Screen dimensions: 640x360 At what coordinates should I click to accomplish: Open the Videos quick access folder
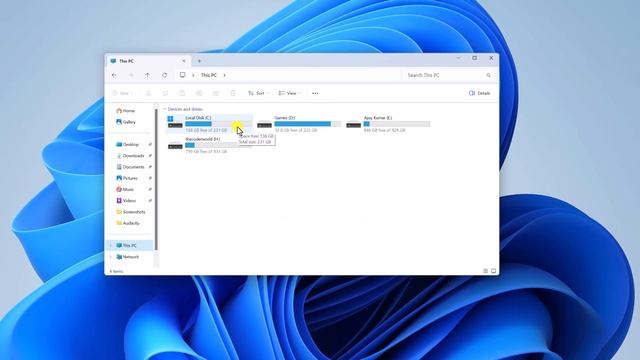[126, 200]
